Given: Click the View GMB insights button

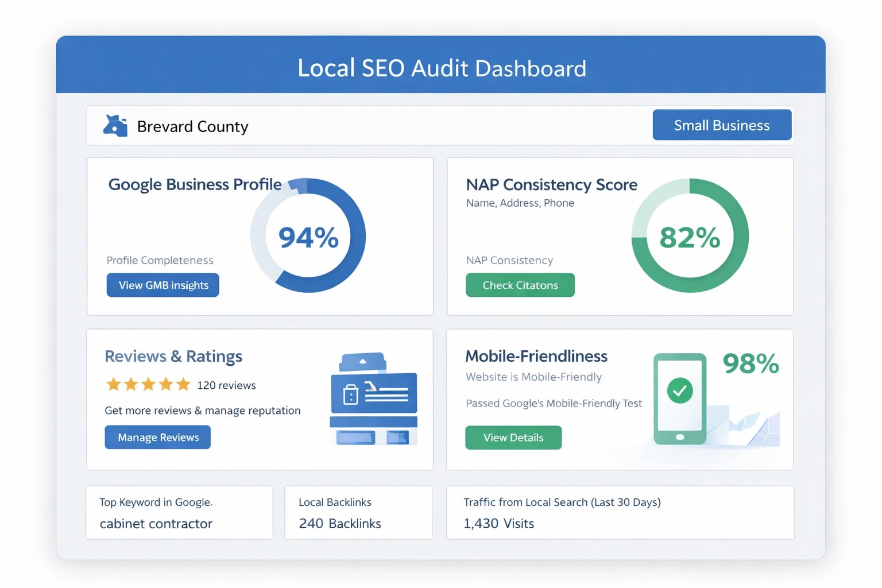Looking at the screenshot, I should click(x=163, y=285).
